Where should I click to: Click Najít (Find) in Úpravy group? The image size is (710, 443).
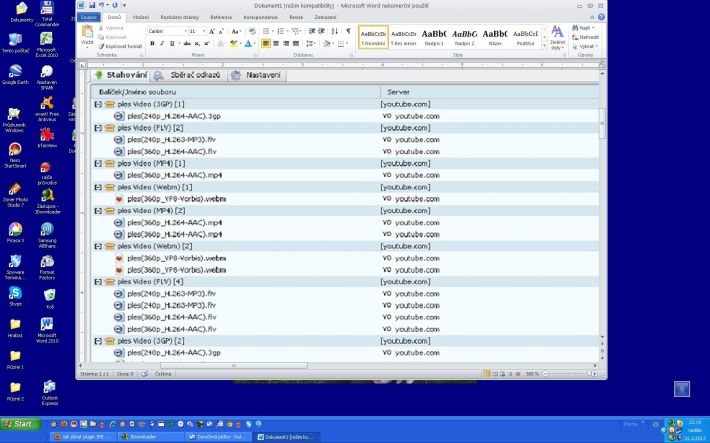coord(583,28)
